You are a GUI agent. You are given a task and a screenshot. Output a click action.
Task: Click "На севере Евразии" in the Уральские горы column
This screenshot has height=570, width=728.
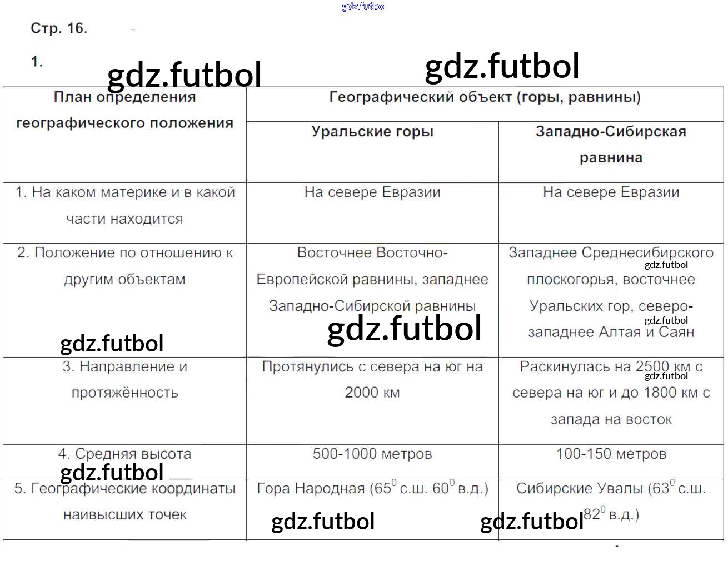pos(372,192)
